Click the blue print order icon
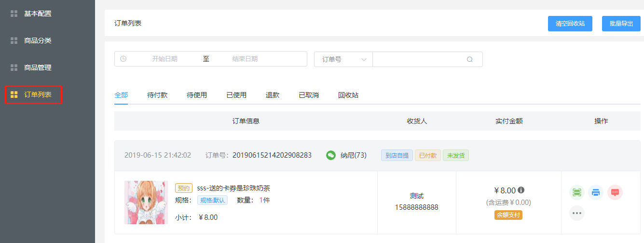Image resolution: width=644 pixels, height=243 pixels. pos(596,192)
